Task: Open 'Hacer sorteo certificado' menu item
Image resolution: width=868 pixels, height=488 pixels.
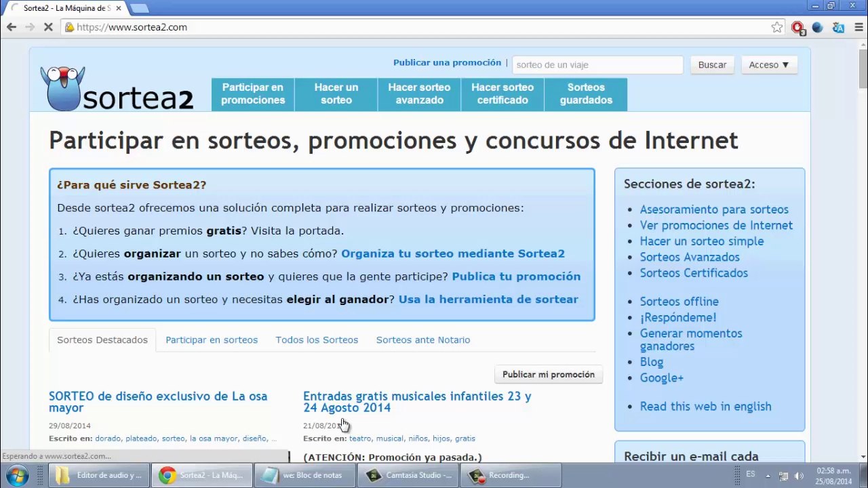Action: (x=502, y=94)
